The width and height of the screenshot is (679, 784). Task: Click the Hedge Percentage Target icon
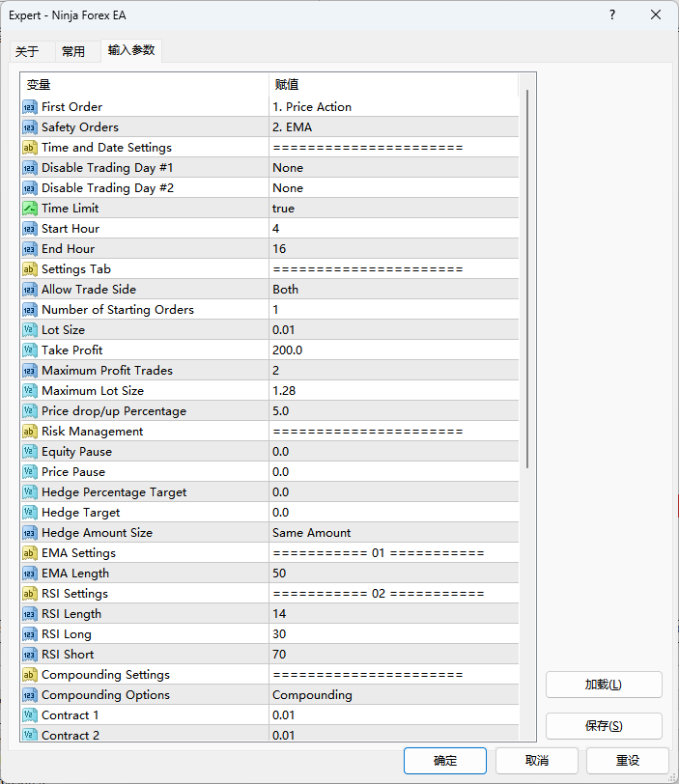30,492
